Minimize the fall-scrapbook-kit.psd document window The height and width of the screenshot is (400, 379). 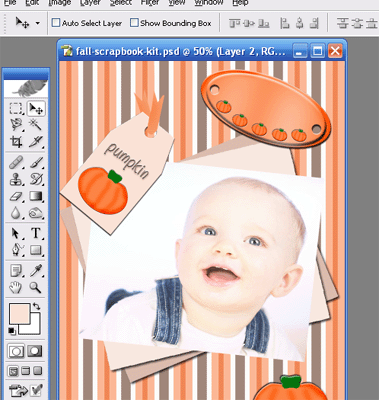click(x=300, y=51)
